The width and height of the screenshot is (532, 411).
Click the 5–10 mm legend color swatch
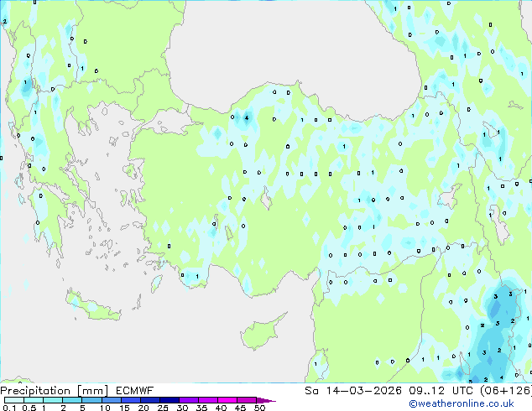coord(91,400)
